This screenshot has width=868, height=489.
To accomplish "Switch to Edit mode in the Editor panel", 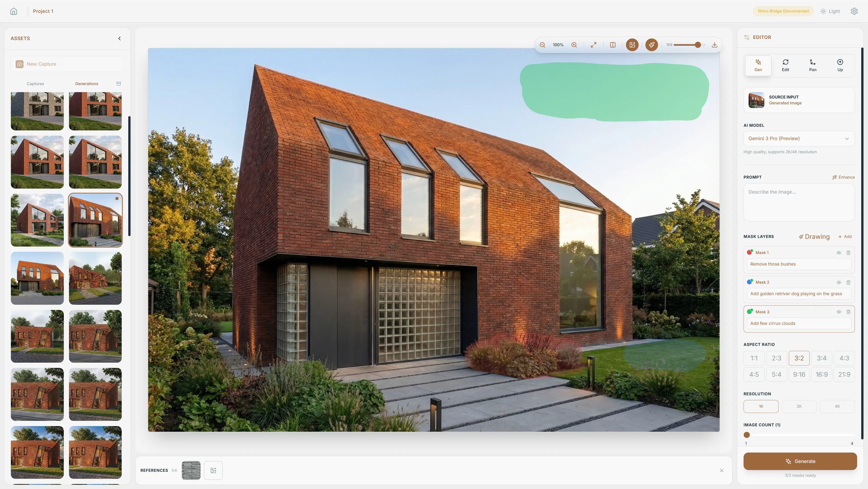I will [x=785, y=65].
